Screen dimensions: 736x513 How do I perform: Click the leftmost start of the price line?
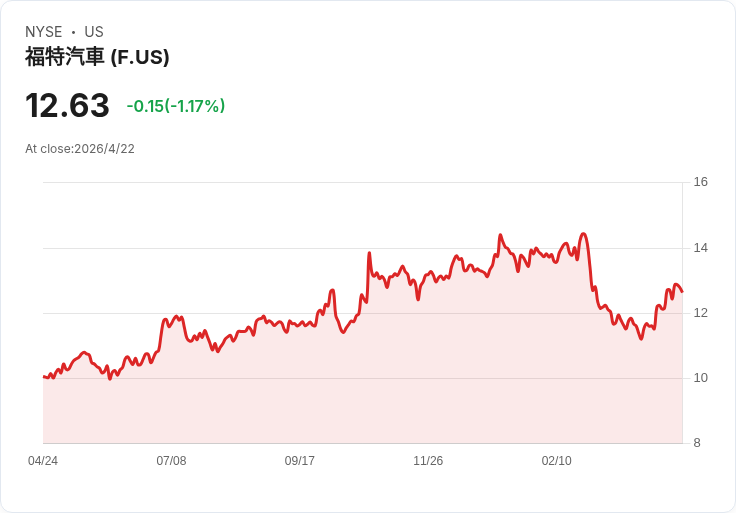[x=44, y=376]
